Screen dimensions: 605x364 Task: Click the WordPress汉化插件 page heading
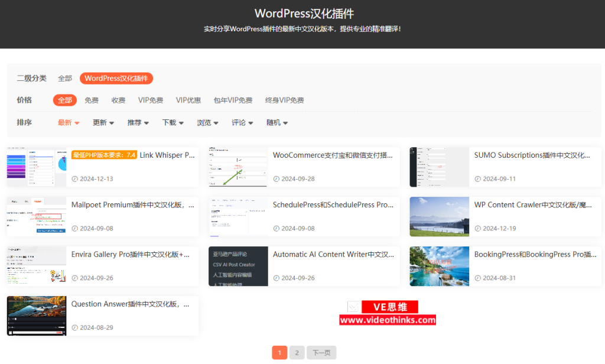coord(304,14)
